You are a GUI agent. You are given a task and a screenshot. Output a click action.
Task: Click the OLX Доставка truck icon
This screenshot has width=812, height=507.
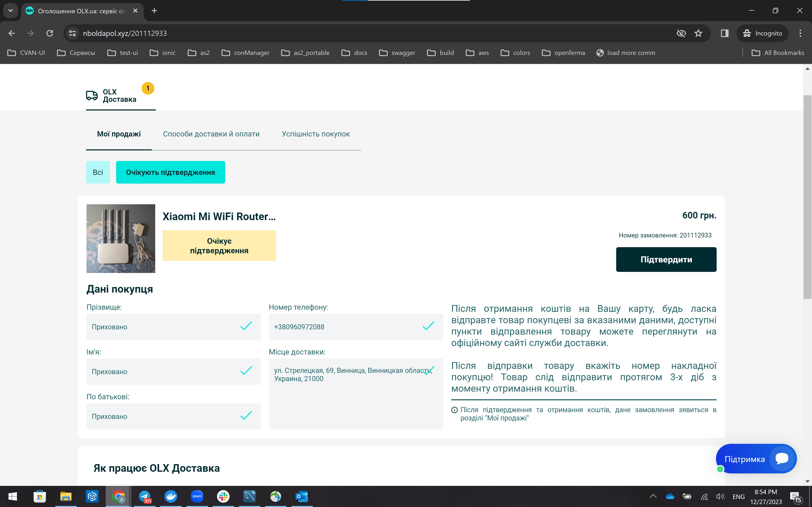click(x=92, y=95)
